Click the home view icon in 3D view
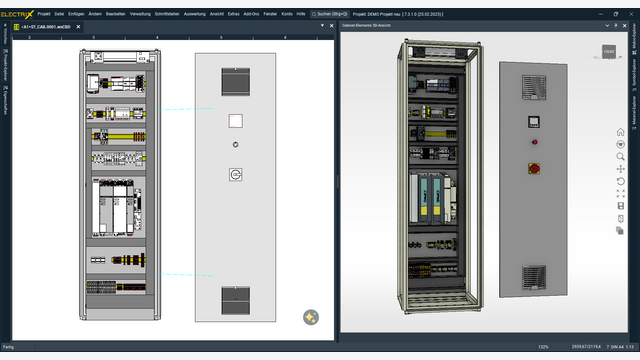Viewport: 640px width, 360px height. tap(620, 132)
